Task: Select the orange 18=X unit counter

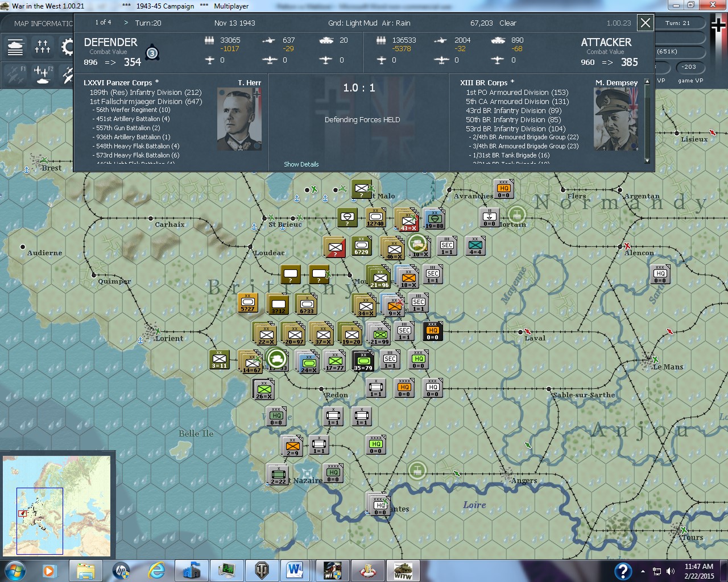Action: click(408, 277)
